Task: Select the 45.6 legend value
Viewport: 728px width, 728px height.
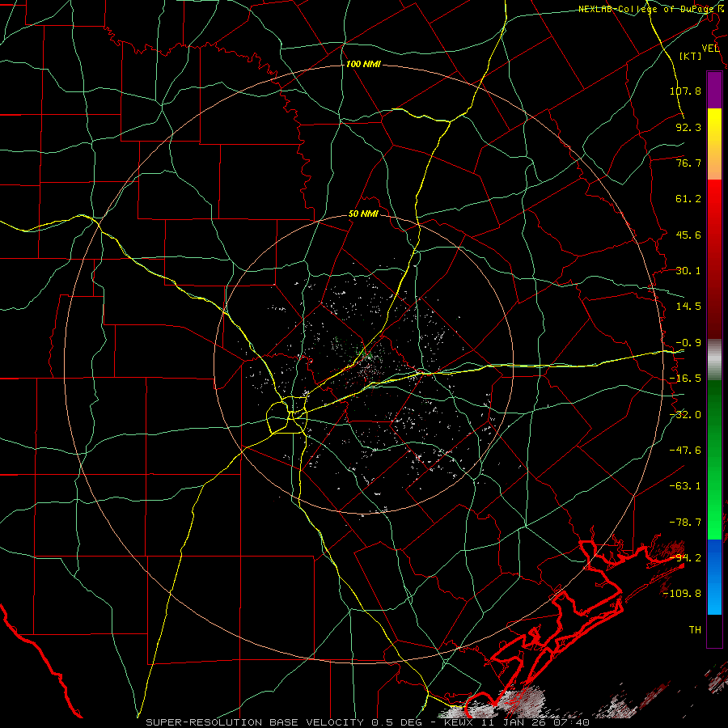Action: 688,235
